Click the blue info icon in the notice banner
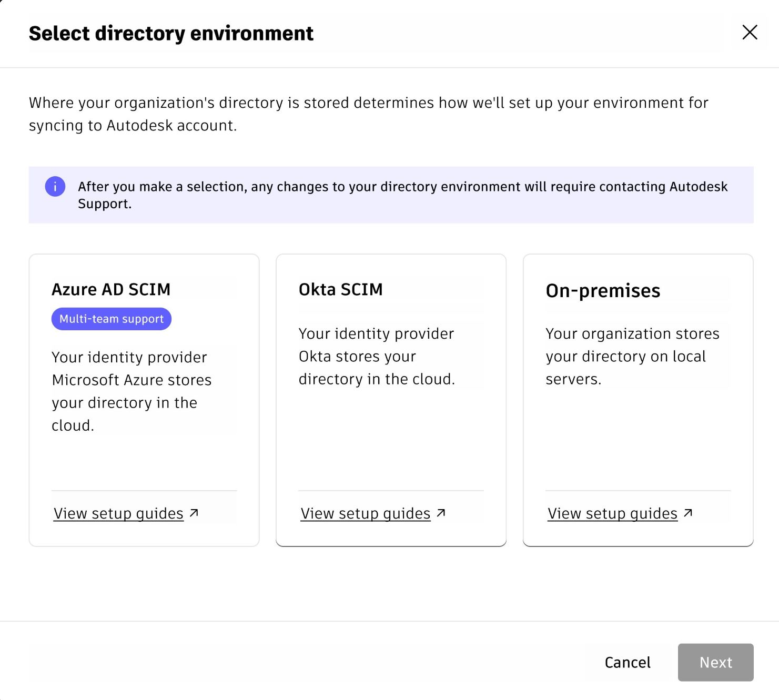Screen dimensions: 779x700 tap(55, 187)
